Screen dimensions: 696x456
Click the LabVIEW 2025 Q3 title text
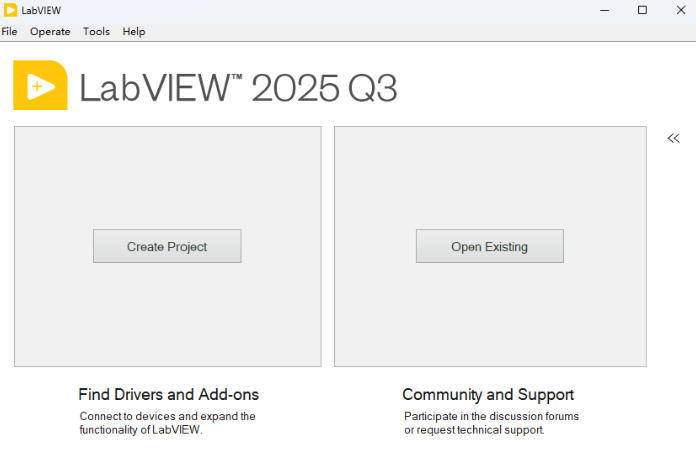238,88
